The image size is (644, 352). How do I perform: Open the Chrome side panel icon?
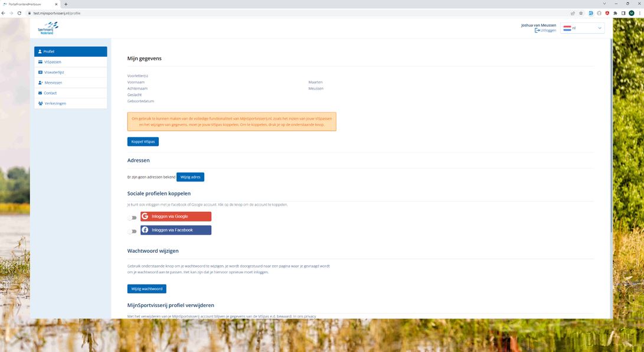(623, 13)
